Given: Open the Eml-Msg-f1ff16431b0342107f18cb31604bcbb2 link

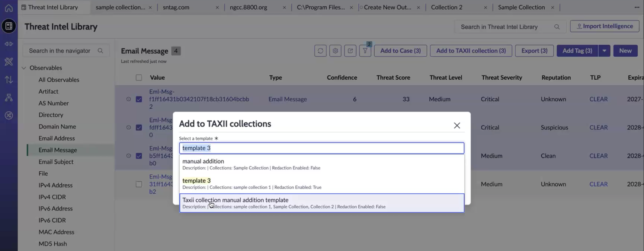Looking at the screenshot, I should (199, 99).
